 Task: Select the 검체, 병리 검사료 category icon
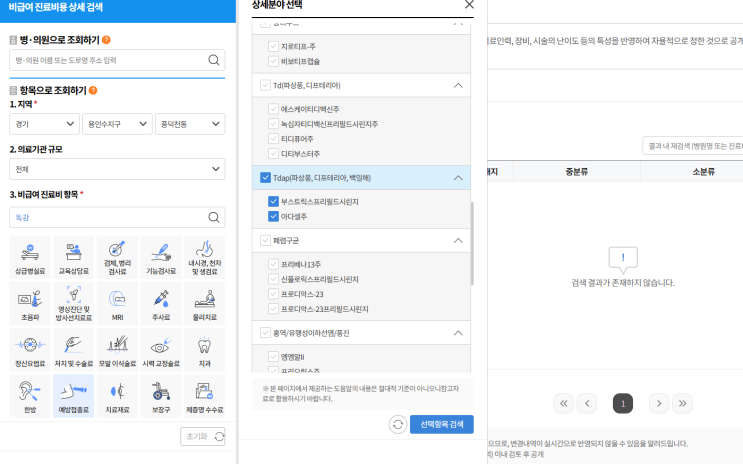coord(117,257)
